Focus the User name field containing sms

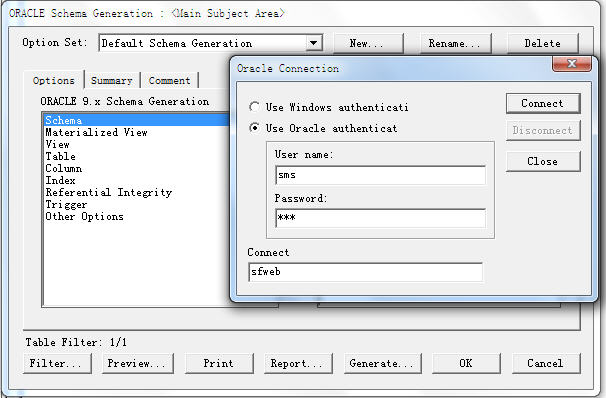381,175
